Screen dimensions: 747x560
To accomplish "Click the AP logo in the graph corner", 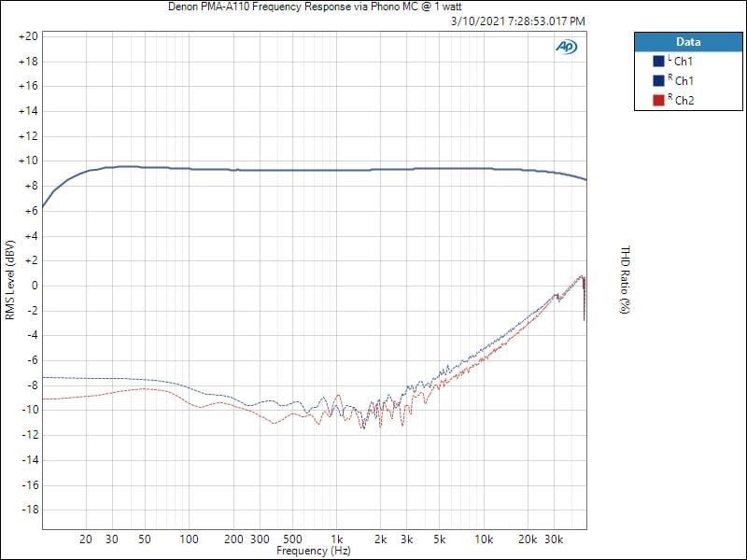I will [x=566, y=47].
